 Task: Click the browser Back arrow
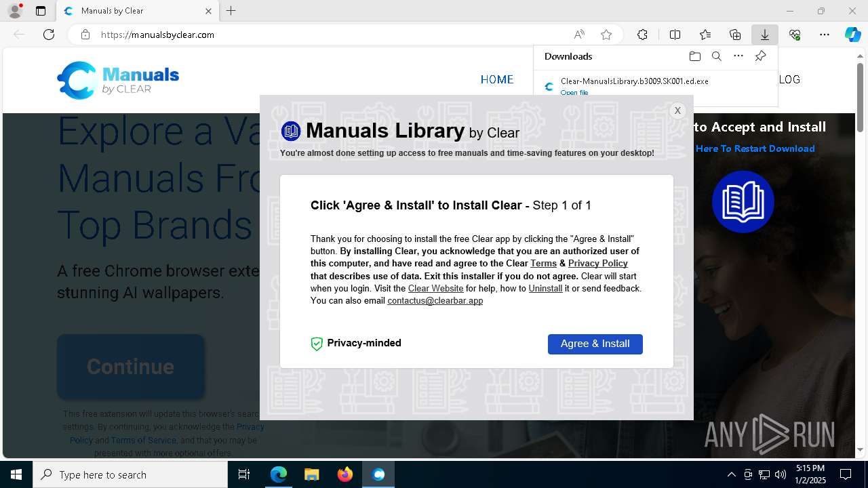pyautogui.click(x=19, y=35)
